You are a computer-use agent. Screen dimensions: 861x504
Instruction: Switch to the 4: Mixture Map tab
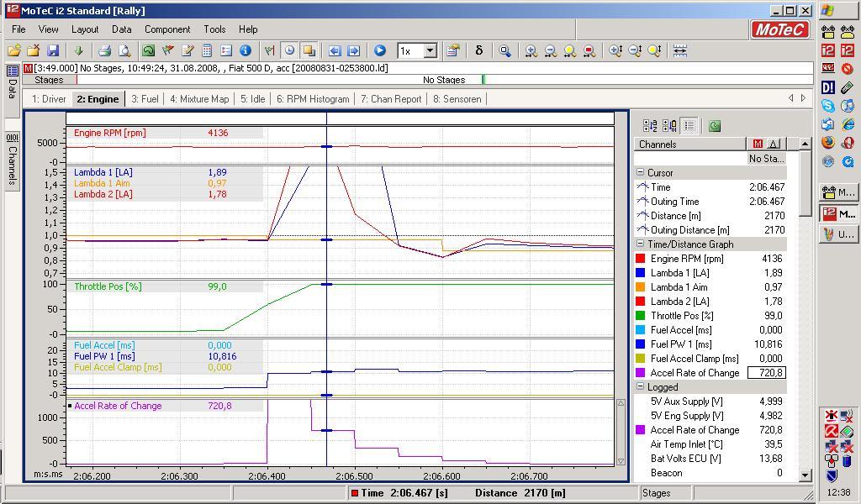click(x=199, y=99)
